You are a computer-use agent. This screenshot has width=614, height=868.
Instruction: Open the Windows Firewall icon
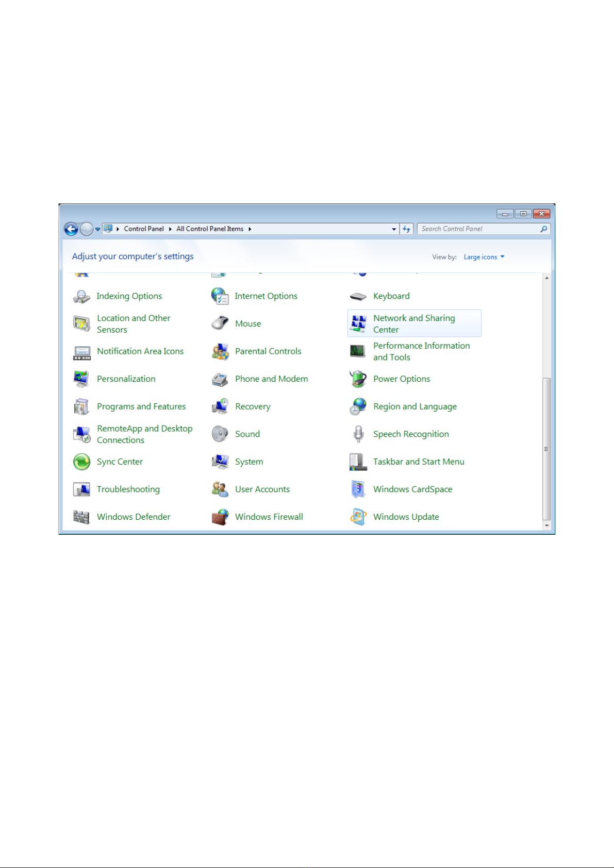pyautogui.click(x=220, y=517)
